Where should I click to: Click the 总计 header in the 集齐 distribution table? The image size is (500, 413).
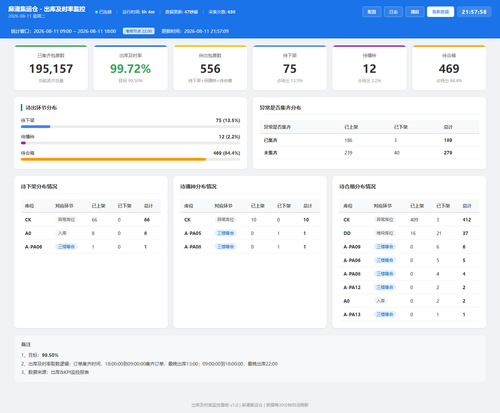coord(448,127)
